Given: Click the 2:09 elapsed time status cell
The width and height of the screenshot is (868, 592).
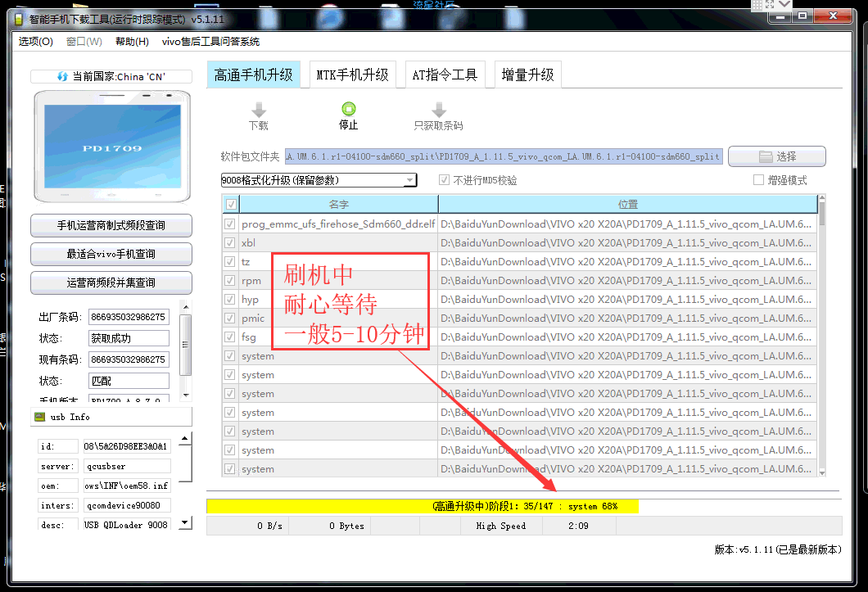Looking at the screenshot, I should [x=578, y=526].
